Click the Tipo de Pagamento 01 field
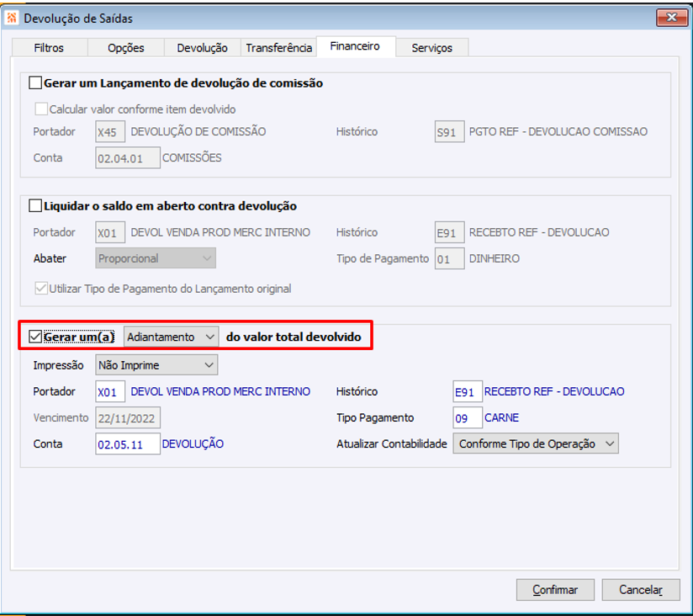The image size is (693, 616). coord(449,258)
